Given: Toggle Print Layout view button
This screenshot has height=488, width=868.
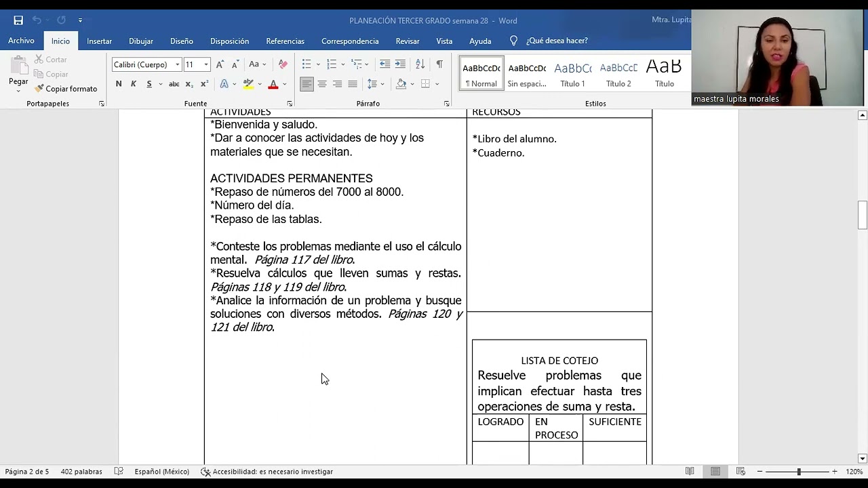Looking at the screenshot, I should point(715,471).
